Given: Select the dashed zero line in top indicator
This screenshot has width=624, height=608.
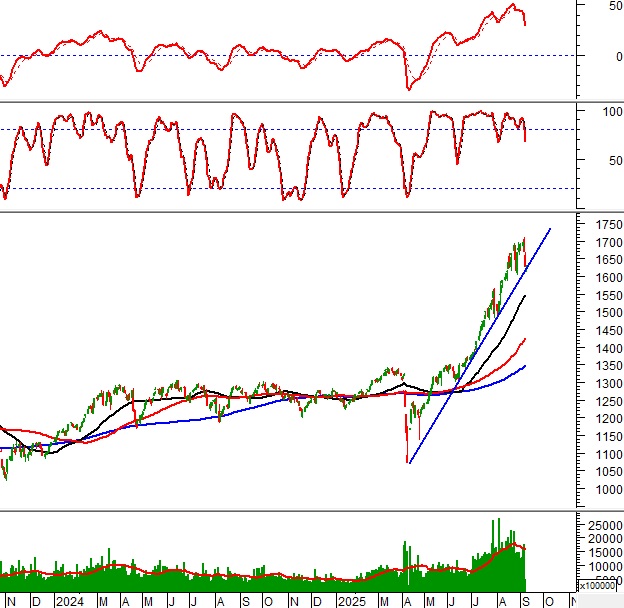Looking at the screenshot, I should pos(250,55).
